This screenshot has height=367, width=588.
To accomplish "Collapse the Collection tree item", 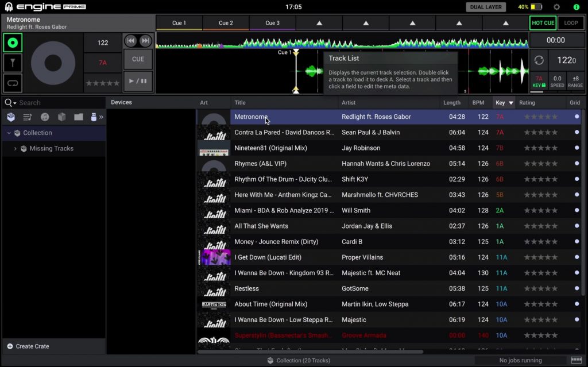I will pos(9,133).
